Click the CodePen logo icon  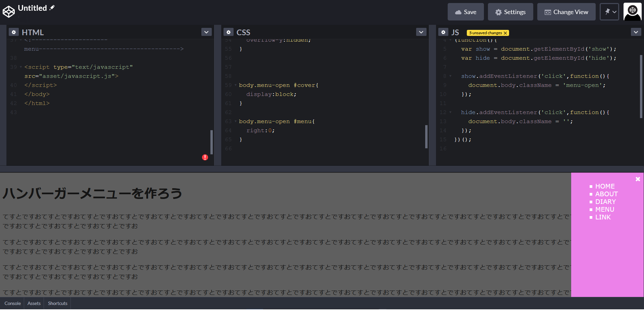click(9, 12)
